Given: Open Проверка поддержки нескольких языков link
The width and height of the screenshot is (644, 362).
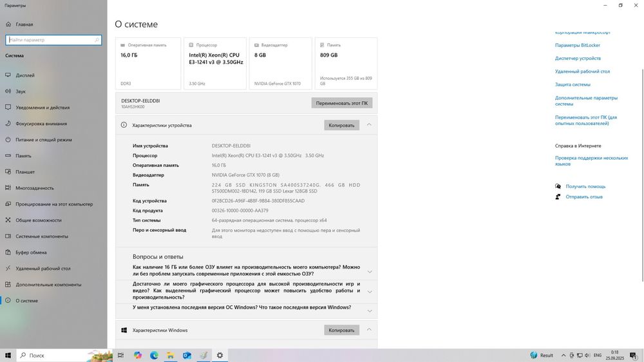Looking at the screenshot, I should pyautogui.click(x=591, y=160).
